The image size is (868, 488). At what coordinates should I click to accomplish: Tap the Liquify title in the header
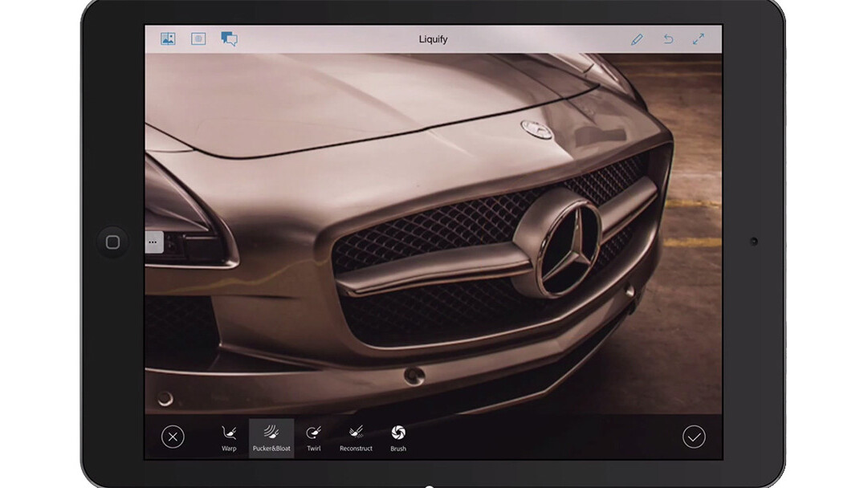tap(434, 39)
